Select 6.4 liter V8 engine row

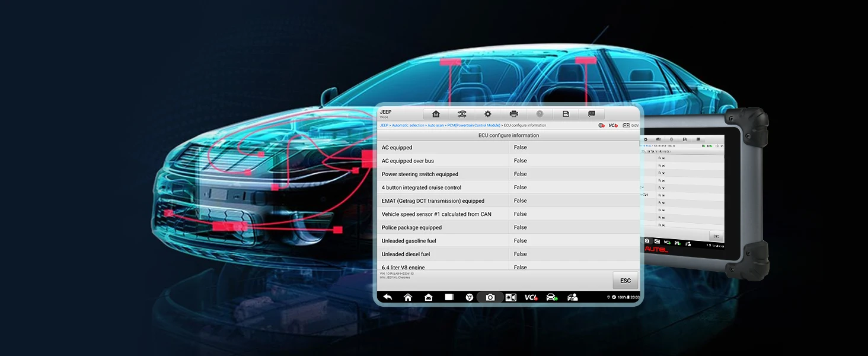point(509,266)
